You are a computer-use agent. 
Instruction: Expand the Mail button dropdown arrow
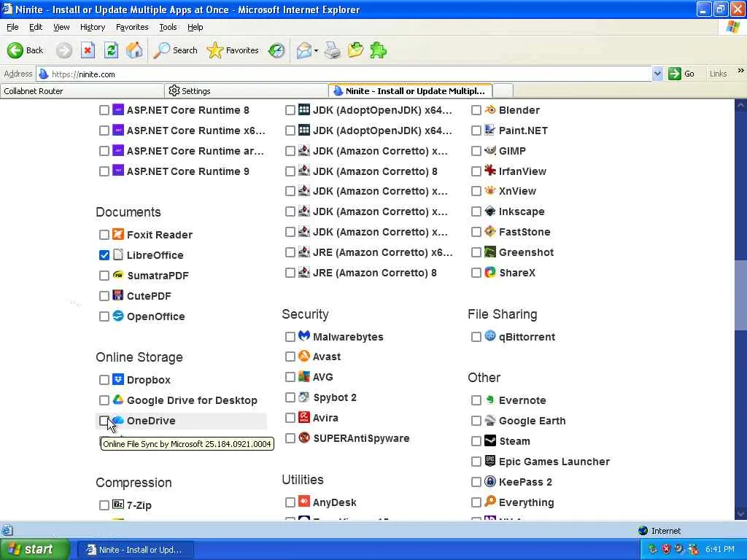316,50
